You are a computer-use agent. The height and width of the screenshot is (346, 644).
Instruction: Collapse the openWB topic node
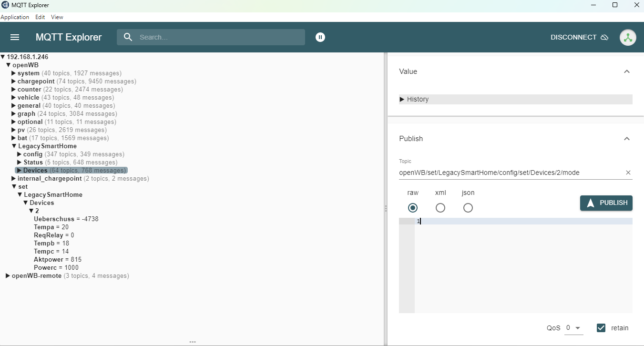[8, 65]
